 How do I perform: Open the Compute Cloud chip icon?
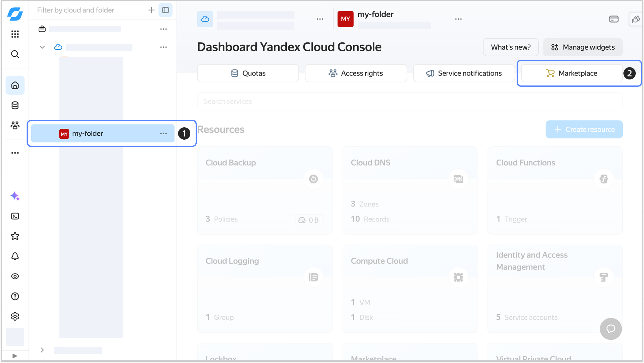pos(458,277)
